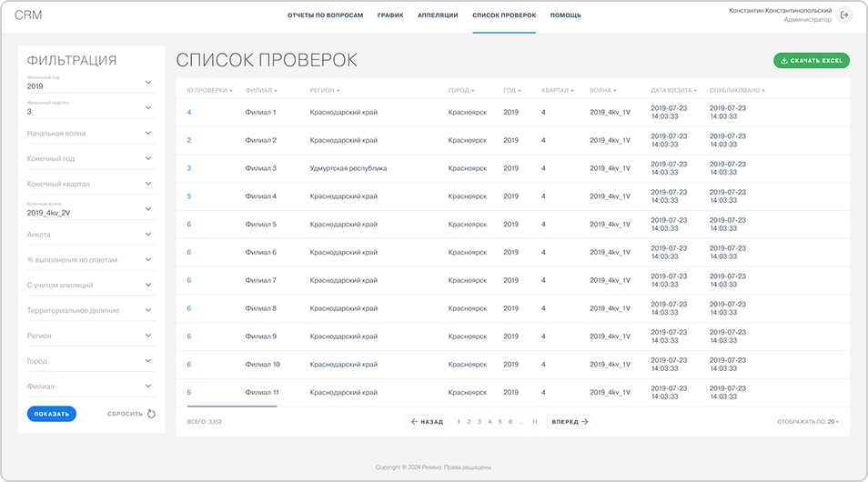Click the reset icon next to Сбросить
This screenshot has width=868, height=482.
pos(151,414)
